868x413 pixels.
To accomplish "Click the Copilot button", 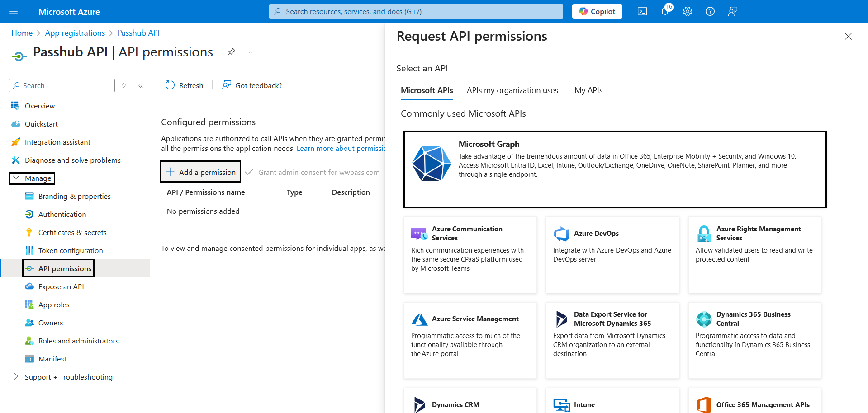I will 597,11.
